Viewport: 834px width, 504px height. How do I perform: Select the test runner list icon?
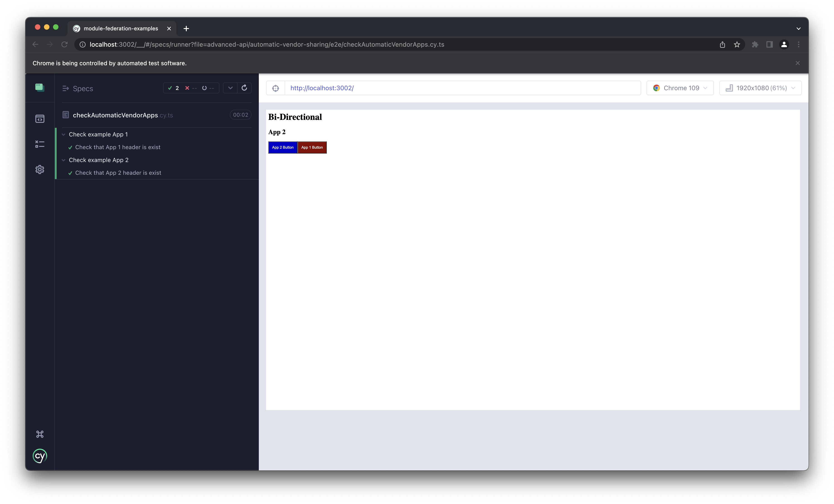click(x=40, y=144)
